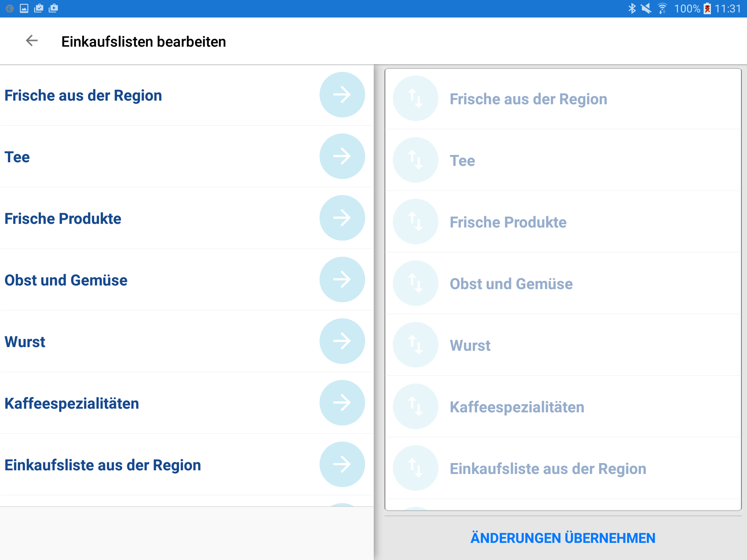The image size is (747, 560).
Task: Select Einkaufsliste aus der Region in right panel
Action: point(547,469)
